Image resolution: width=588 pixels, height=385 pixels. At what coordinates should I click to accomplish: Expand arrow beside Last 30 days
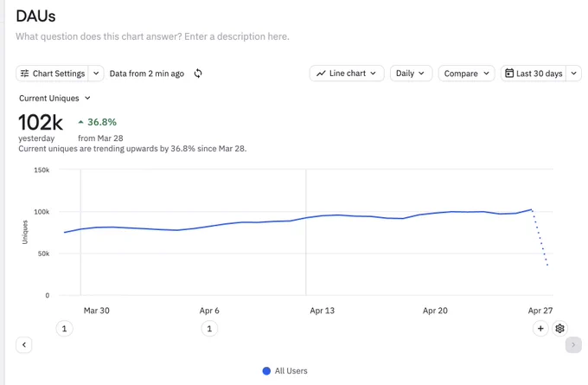pyautogui.click(x=574, y=74)
